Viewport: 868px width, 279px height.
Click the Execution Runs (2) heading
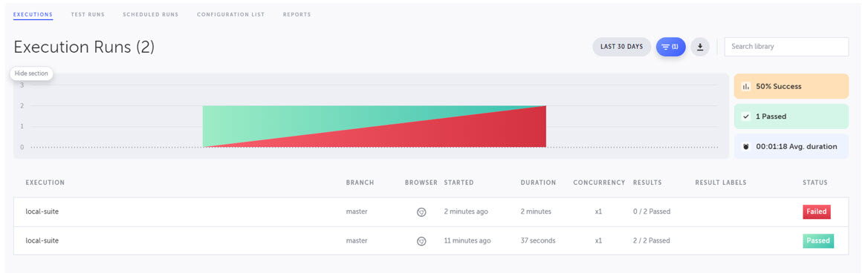click(84, 47)
